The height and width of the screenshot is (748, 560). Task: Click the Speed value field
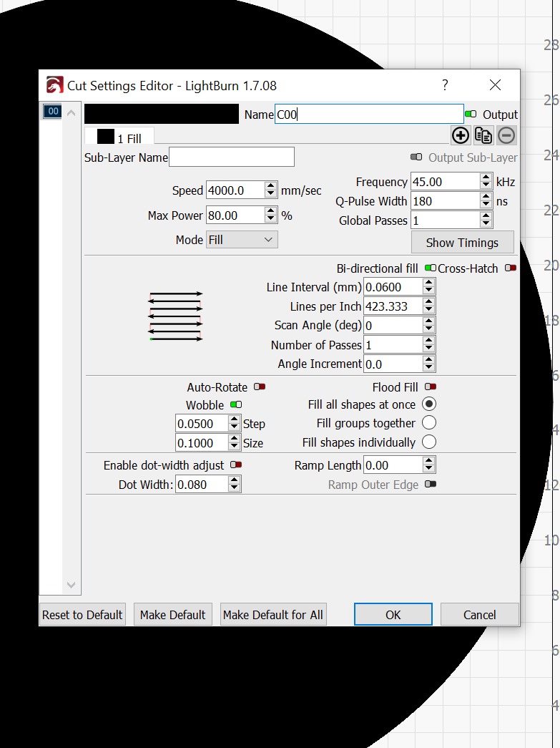(235, 190)
